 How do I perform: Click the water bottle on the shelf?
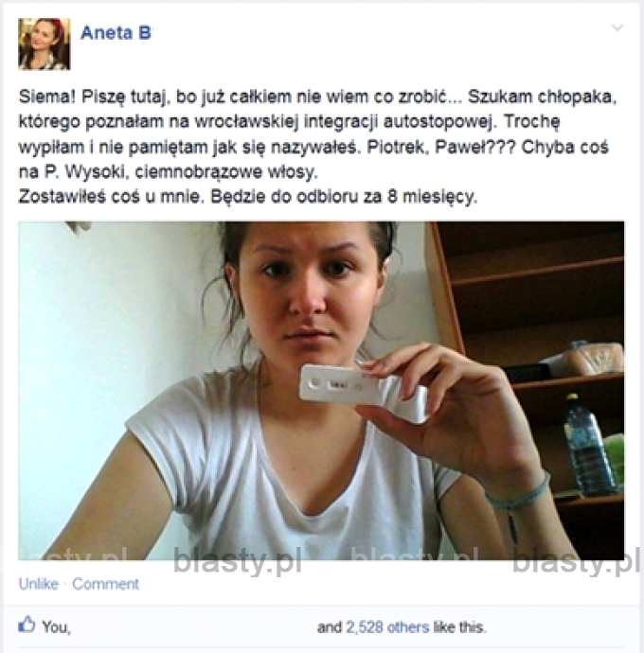point(588,446)
